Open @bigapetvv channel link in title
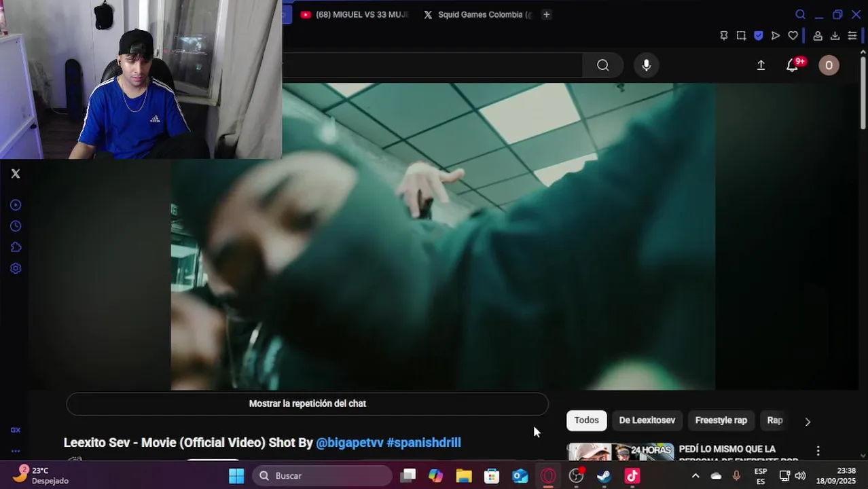The width and height of the screenshot is (868, 489). [x=350, y=443]
